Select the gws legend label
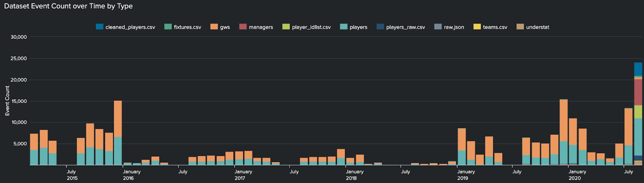Viewport: 644px width, 183px height. point(225,27)
